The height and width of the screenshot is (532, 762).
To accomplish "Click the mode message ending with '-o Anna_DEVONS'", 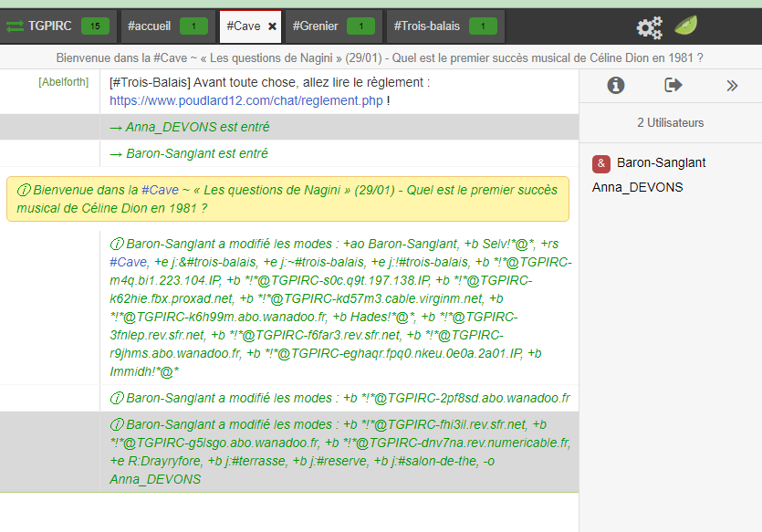I will tap(339, 452).
